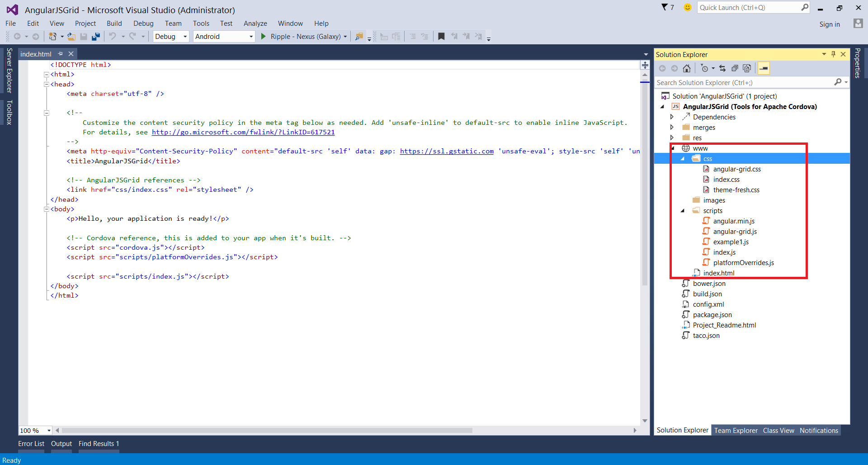Click the Sign in link
868x465 pixels.
coord(830,24)
